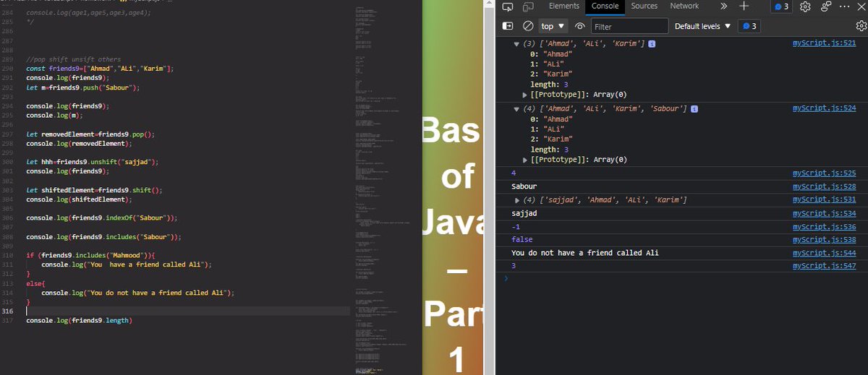
Task: Open source link myScript.js:544
Action: pyautogui.click(x=825, y=253)
